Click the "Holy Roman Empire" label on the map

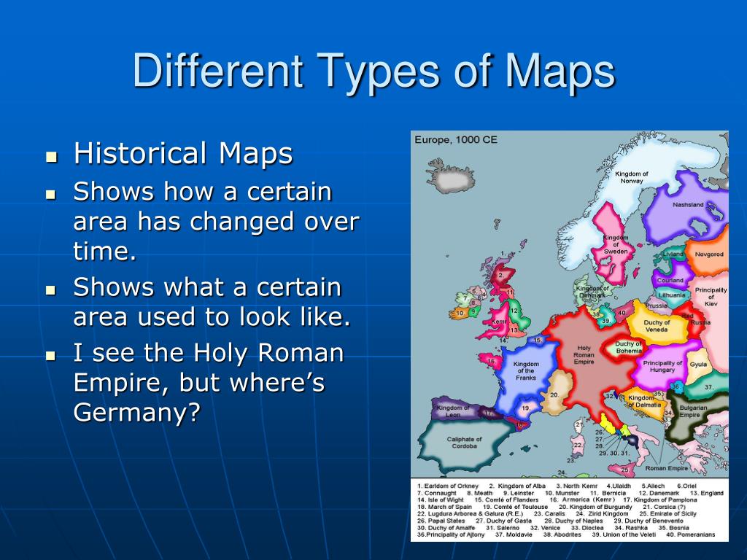(584, 355)
